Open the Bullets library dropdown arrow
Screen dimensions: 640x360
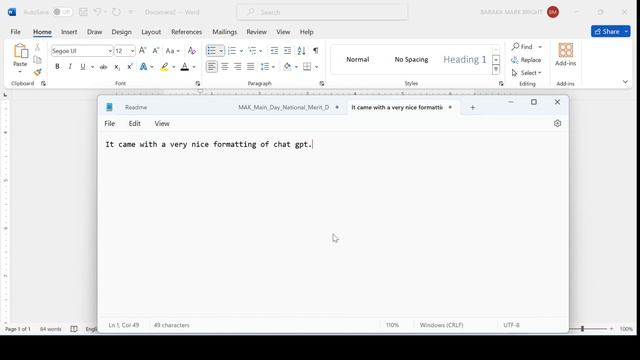pyautogui.click(x=221, y=51)
